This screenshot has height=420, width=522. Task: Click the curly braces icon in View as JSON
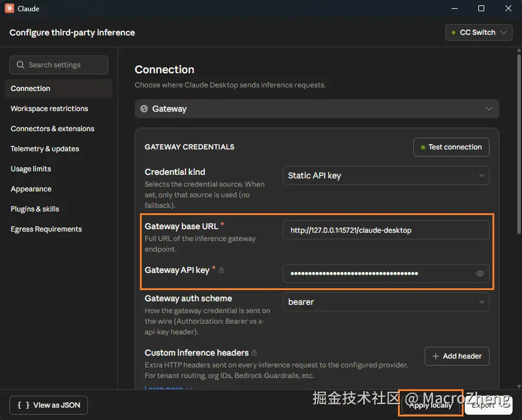click(23, 405)
